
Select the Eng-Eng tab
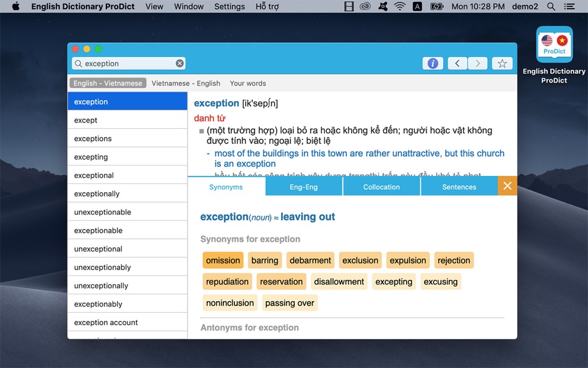pos(304,187)
